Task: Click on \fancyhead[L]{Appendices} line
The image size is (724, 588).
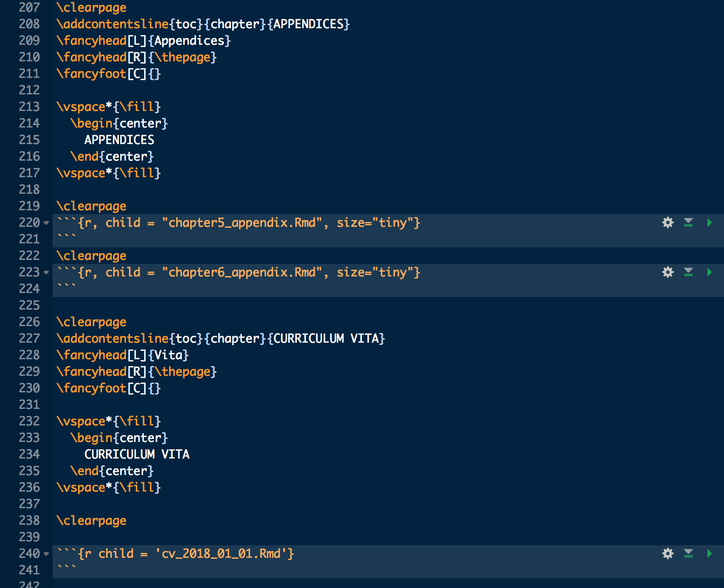Action: click(144, 40)
